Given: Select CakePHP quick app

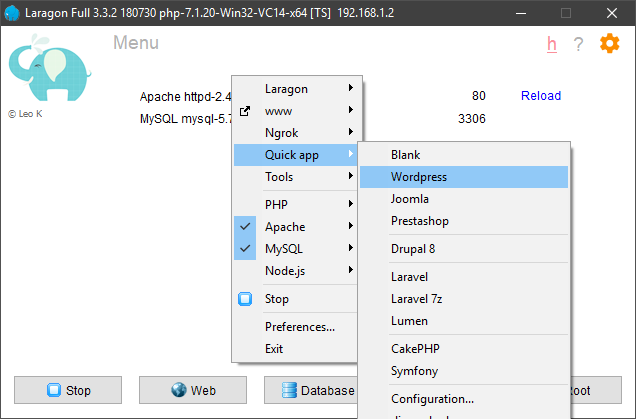Looking at the screenshot, I should pos(464,349).
